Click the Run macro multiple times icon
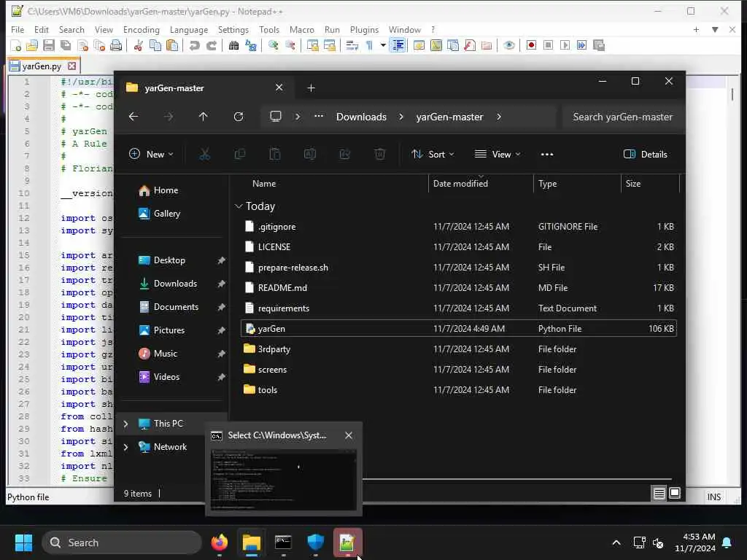Image resolution: width=747 pixels, height=560 pixels. 581,46
